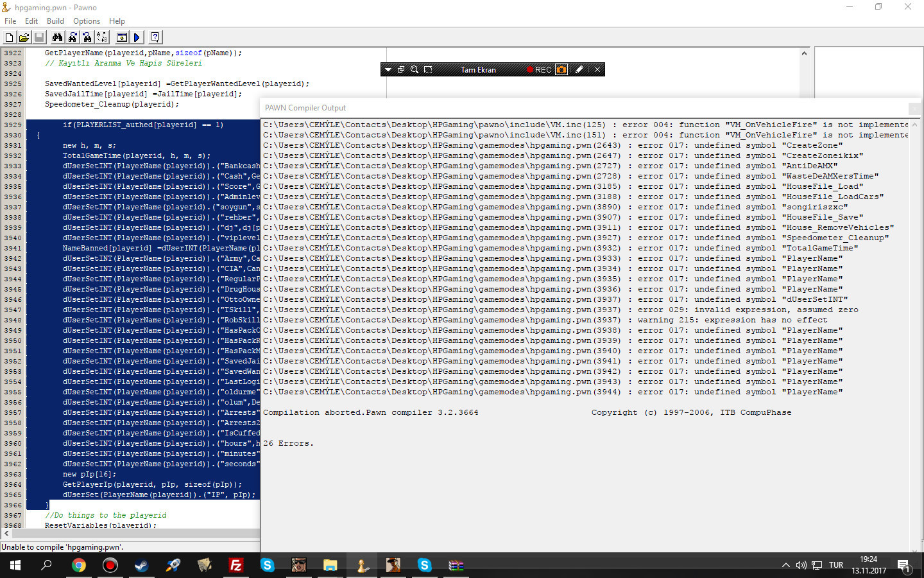The image size is (924, 578).
Task: Click the "26 Errors." summary text
Action: tap(288, 443)
